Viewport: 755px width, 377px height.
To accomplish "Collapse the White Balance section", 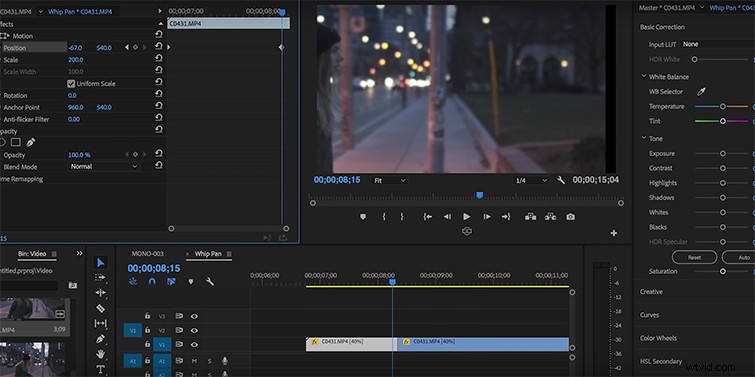I will click(643, 77).
